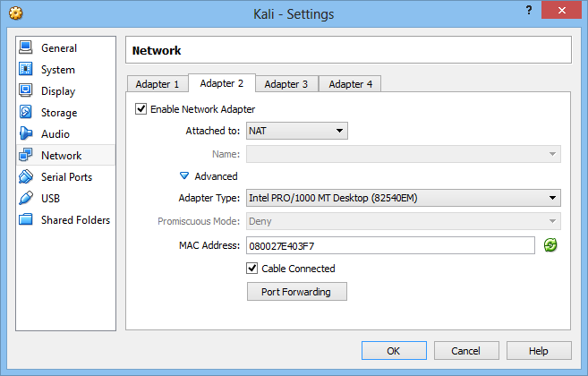Confirm settings with the OK button
The width and height of the screenshot is (588, 376).
tap(394, 350)
